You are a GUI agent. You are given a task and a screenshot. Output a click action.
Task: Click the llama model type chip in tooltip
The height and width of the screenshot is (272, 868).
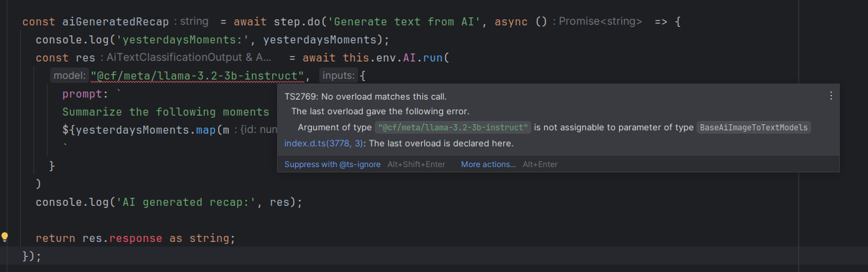[x=453, y=127]
